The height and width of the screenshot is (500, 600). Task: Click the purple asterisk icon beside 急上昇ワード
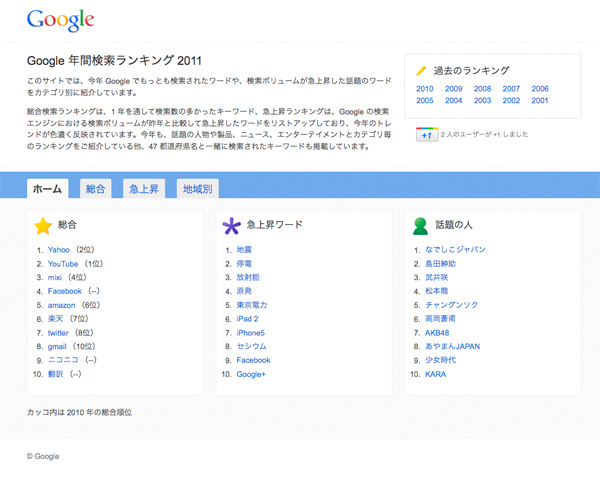[x=231, y=226]
